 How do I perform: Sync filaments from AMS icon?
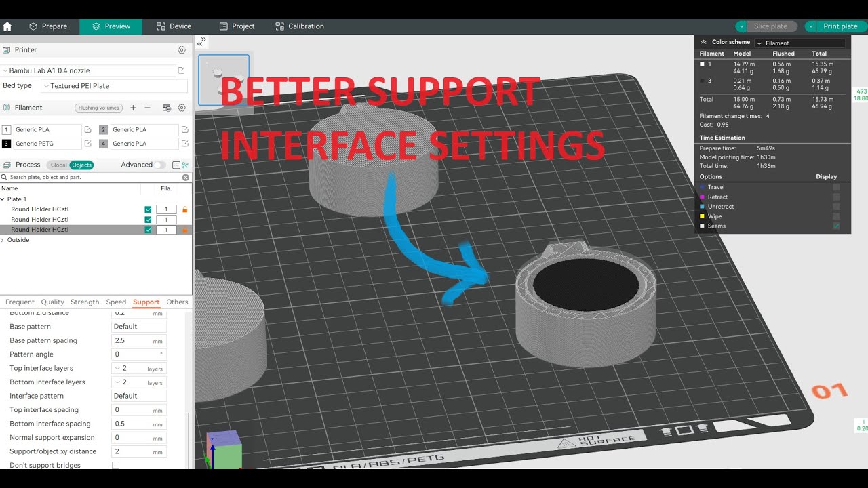[167, 108]
